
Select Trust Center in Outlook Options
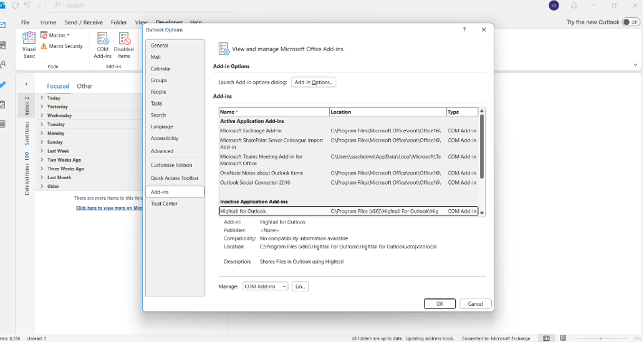coord(175,204)
